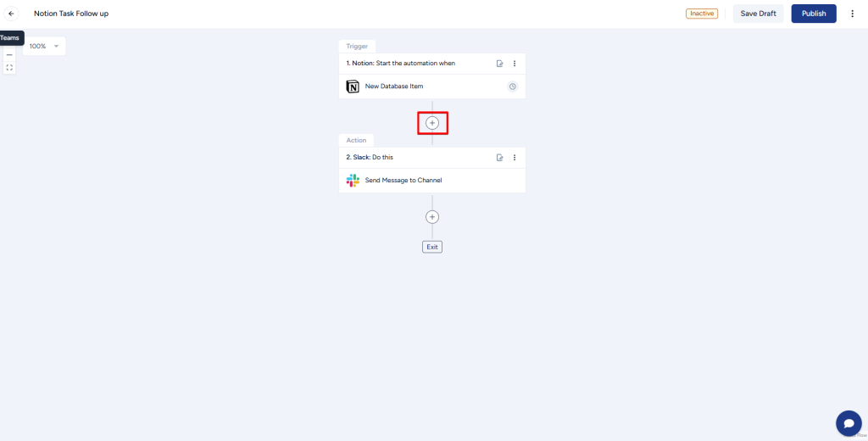Click the Inactive status badge

point(702,14)
